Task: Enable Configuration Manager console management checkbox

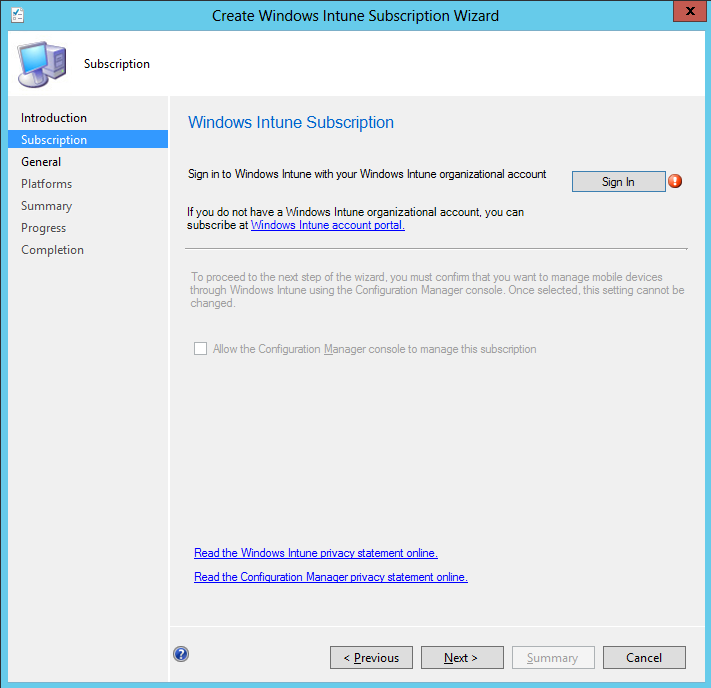Action: point(200,349)
